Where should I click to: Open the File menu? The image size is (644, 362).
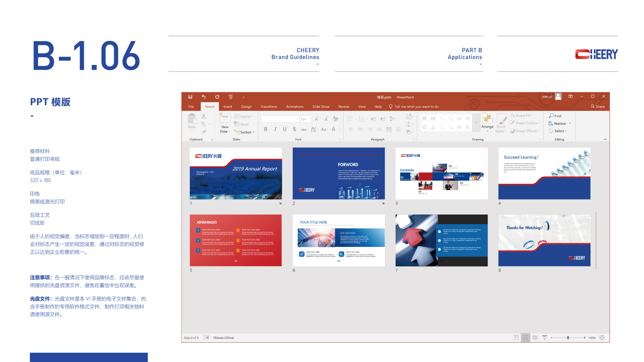coord(191,107)
